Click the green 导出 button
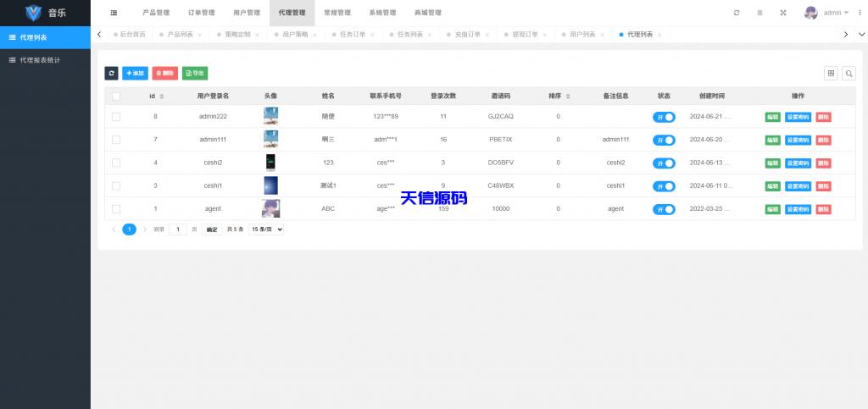868x409 pixels. coord(195,73)
